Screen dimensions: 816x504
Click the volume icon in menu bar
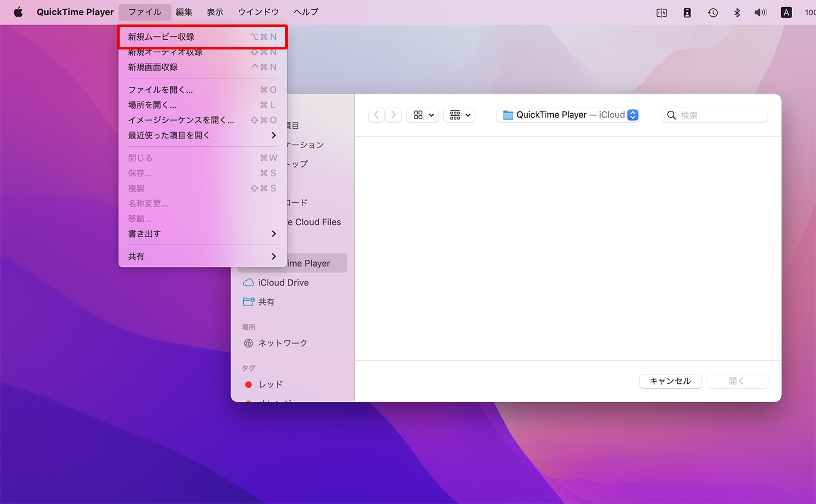[761, 13]
